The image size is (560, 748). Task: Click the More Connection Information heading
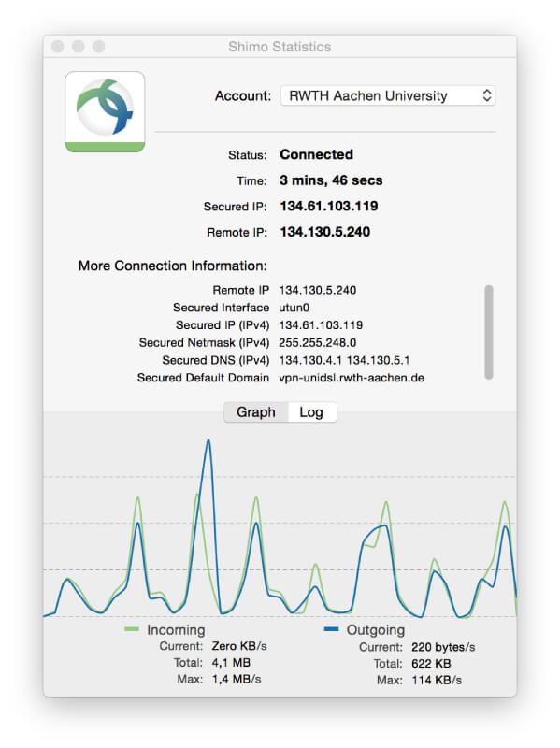pos(173,266)
